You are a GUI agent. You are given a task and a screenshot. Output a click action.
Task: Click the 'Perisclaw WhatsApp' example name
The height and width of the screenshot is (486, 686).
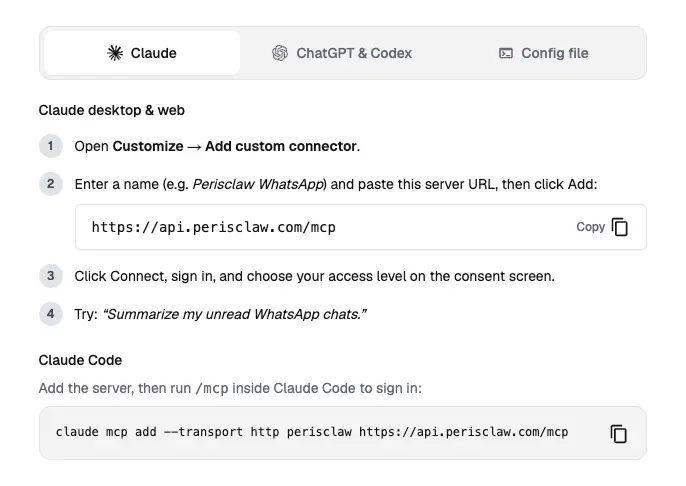tap(258, 184)
